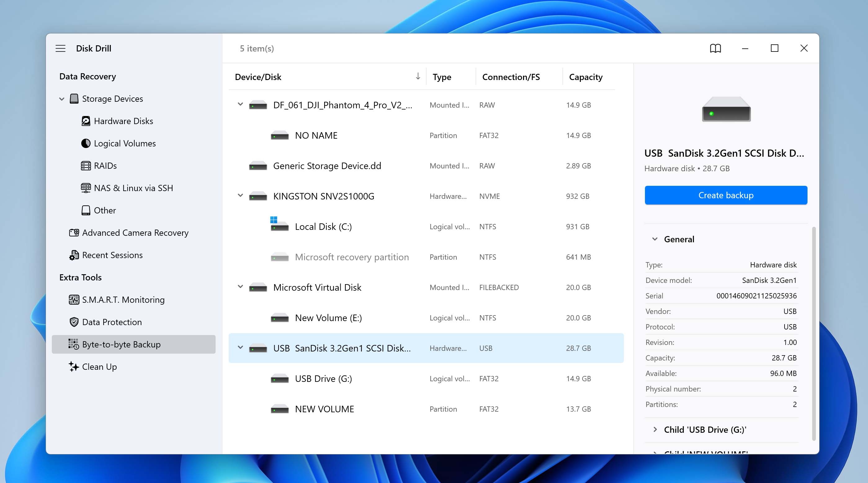Image resolution: width=868 pixels, height=483 pixels.
Task: Open the help book icon
Action: [x=715, y=48]
